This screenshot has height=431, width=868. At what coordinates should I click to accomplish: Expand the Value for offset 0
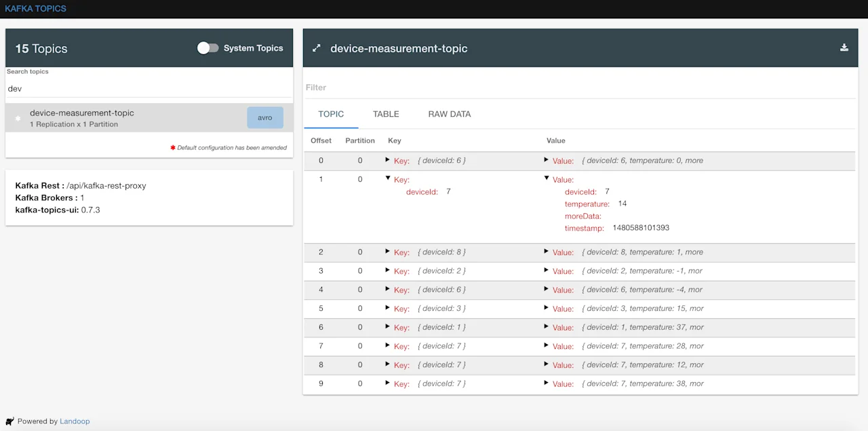[x=546, y=160]
